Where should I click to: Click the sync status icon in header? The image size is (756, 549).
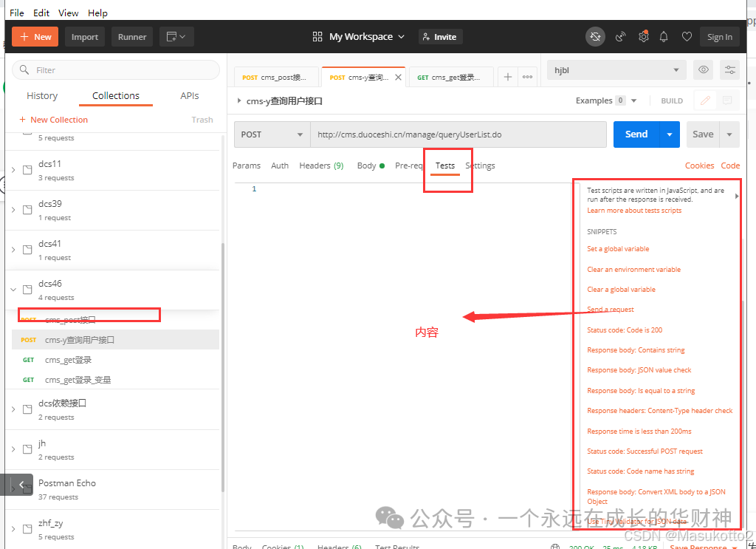click(596, 37)
